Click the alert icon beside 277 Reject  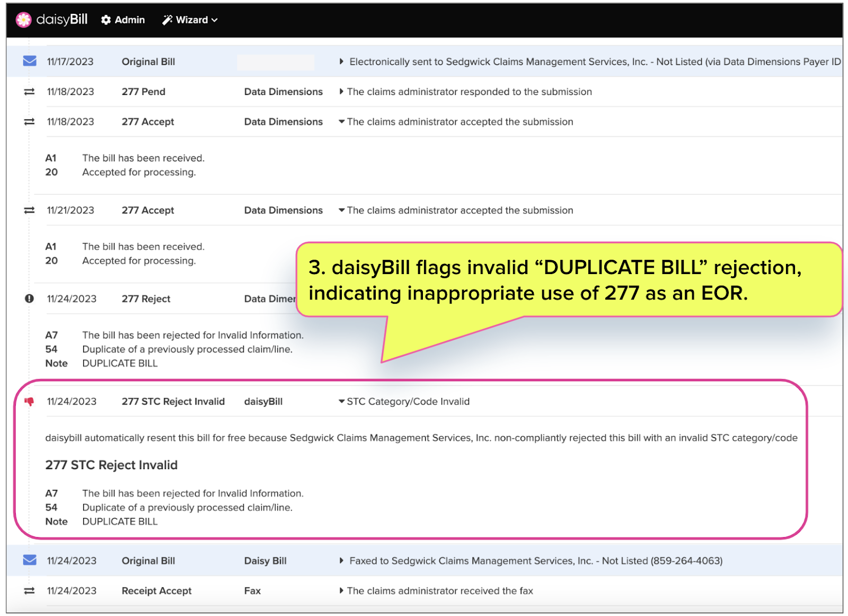pyautogui.click(x=30, y=298)
